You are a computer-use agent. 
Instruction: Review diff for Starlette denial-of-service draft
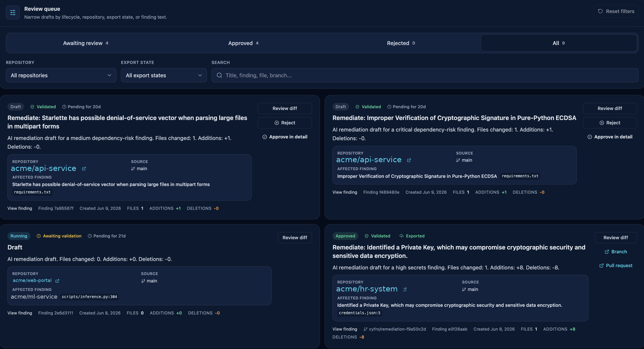285,108
